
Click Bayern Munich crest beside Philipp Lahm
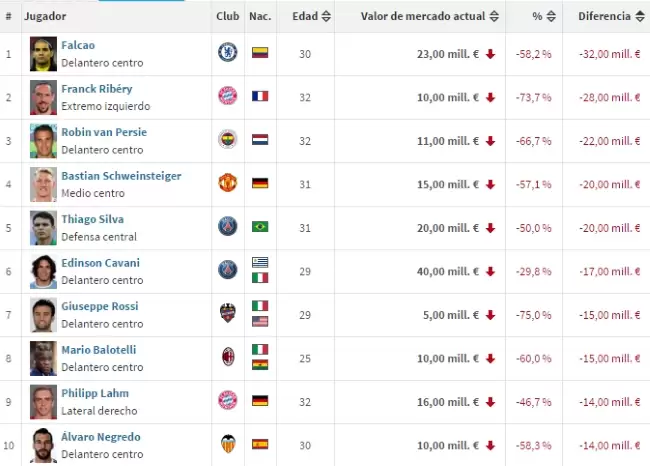pos(227,400)
